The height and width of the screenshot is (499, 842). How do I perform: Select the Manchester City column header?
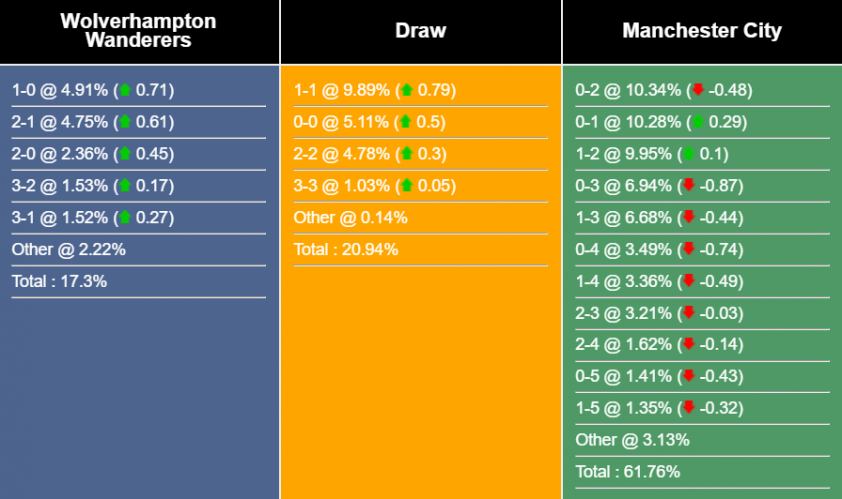click(702, 31)
